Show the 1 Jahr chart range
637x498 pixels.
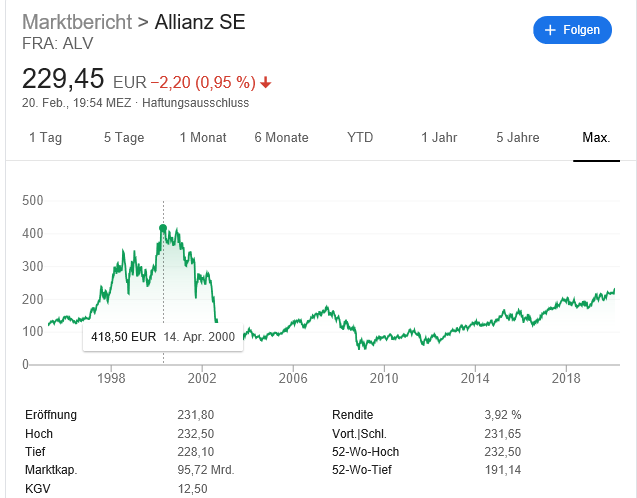click(x=439, y=138)
